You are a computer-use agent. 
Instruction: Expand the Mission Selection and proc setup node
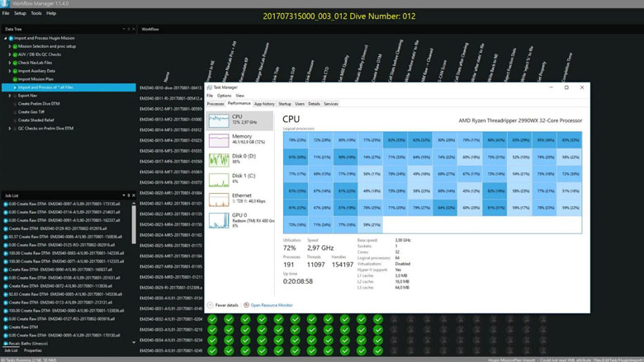[x=9, y=46]
